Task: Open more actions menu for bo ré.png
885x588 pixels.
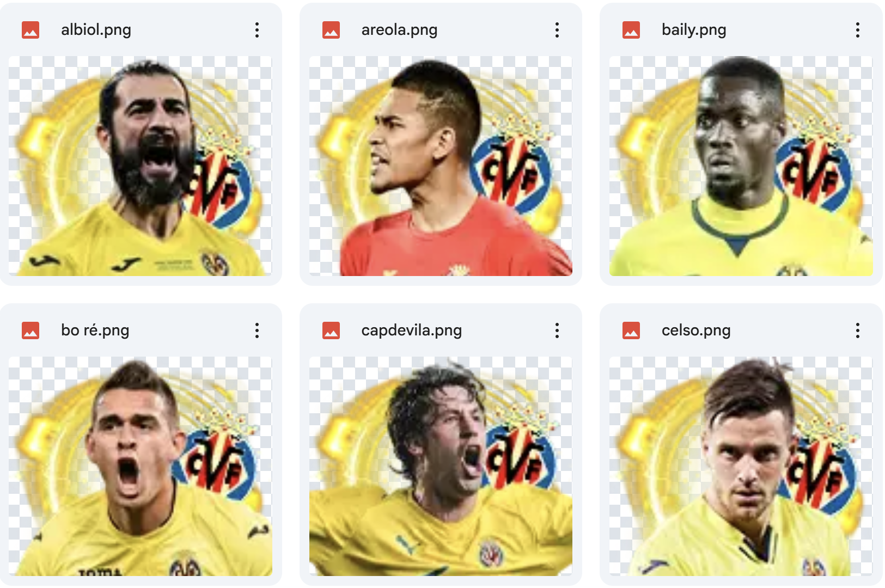Action: point(257,330)
